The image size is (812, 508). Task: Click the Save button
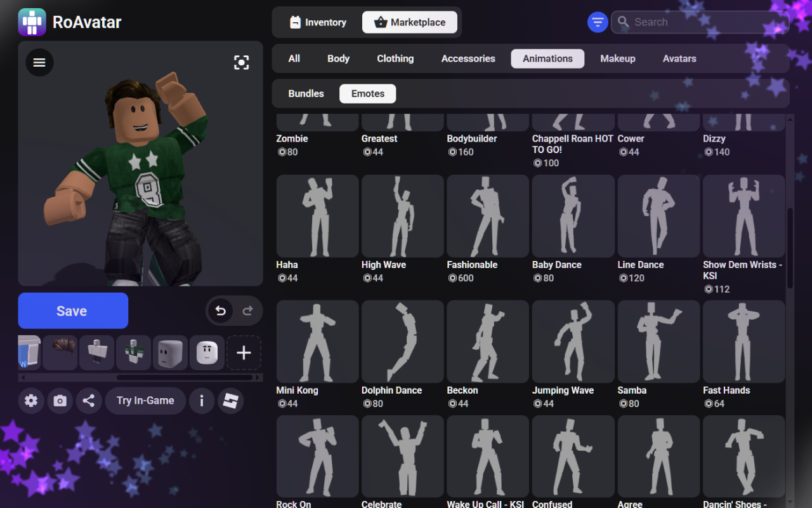pyautogui.click(x=73, y=311)
